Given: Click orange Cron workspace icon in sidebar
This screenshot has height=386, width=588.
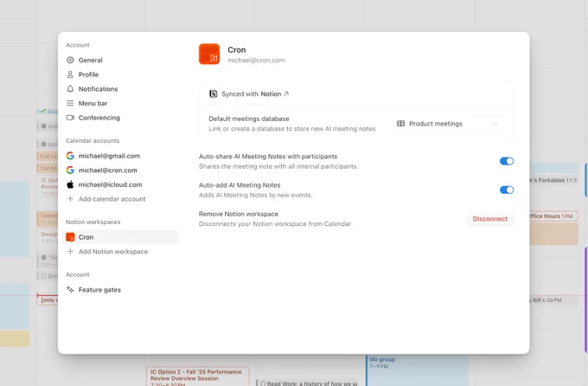Looking at the screenshot, I should click(70, 237).
